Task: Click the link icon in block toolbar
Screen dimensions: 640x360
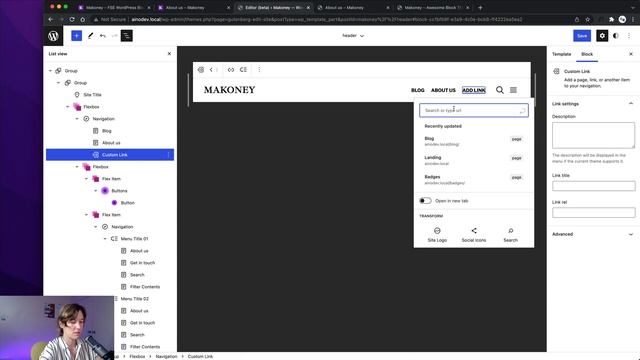Action: (231, 70)
